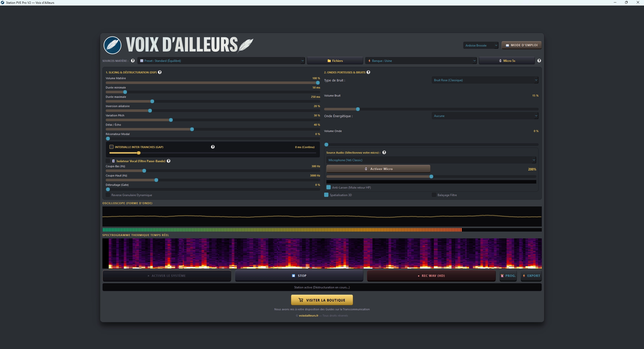The height and width of the screenshot is (349, 644).
Task: Click Inversion aléatoire slider handle
Action: (x=150, y=111)
